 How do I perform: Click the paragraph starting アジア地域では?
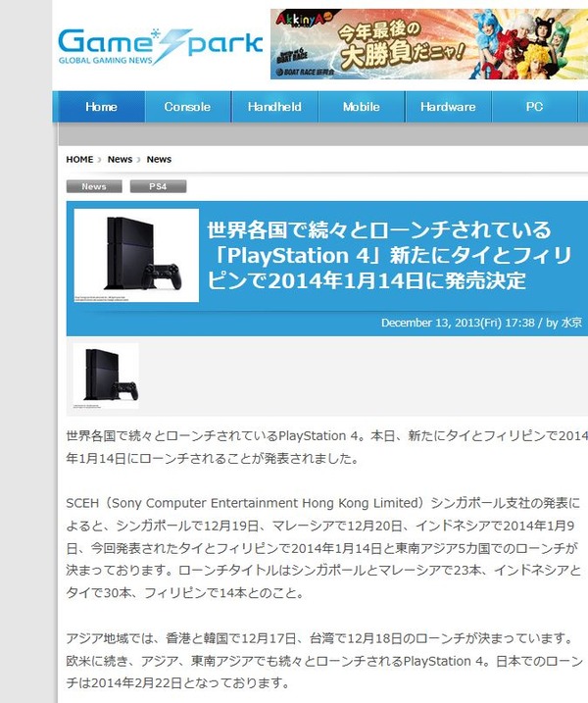tap(325, 661)
